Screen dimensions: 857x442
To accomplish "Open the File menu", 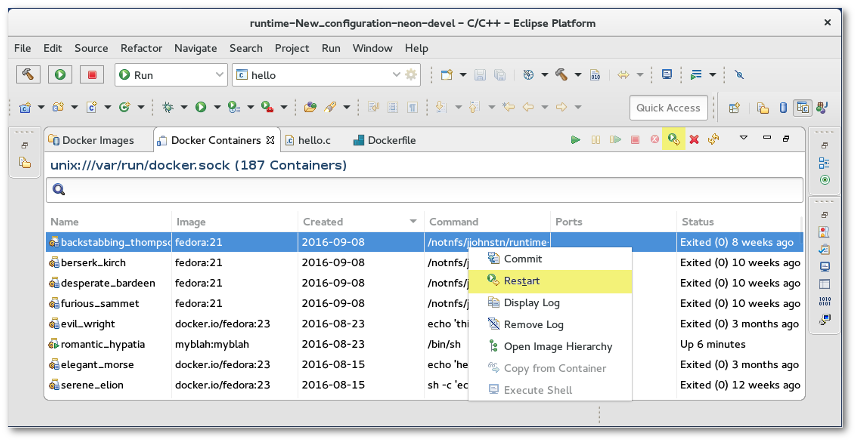I will 22,48.
